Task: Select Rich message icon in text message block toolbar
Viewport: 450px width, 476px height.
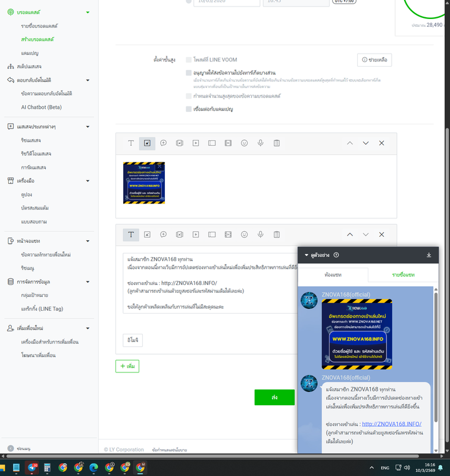Action: [x=179, y=234]
